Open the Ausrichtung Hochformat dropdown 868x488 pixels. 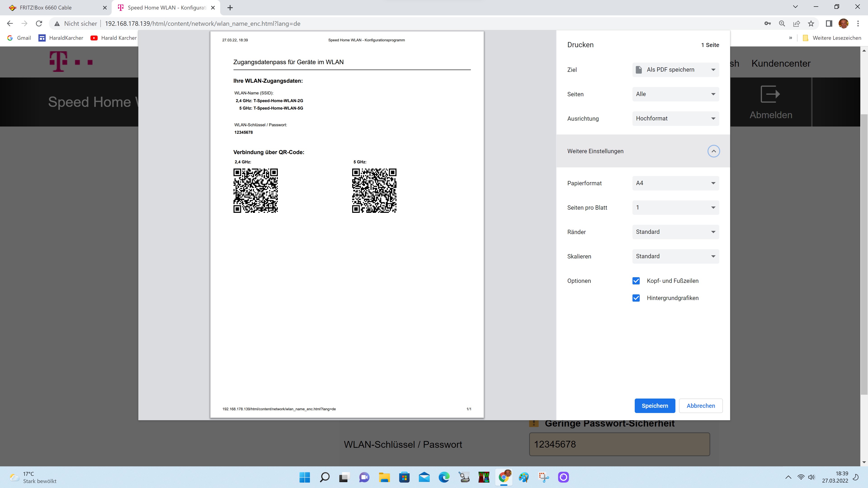675,119
